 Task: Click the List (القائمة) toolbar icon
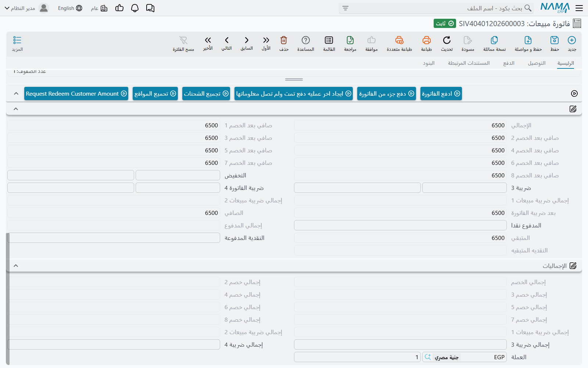(329, 40)
